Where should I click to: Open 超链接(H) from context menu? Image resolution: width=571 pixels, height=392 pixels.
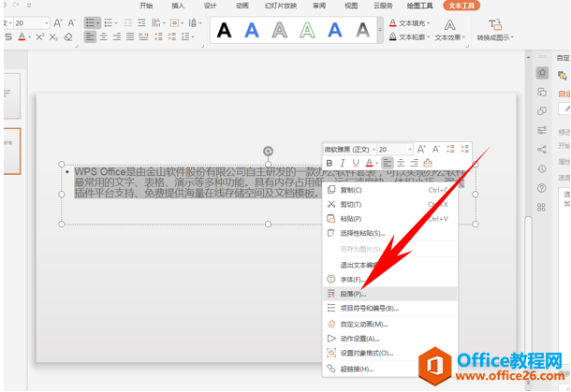[355, 368]
